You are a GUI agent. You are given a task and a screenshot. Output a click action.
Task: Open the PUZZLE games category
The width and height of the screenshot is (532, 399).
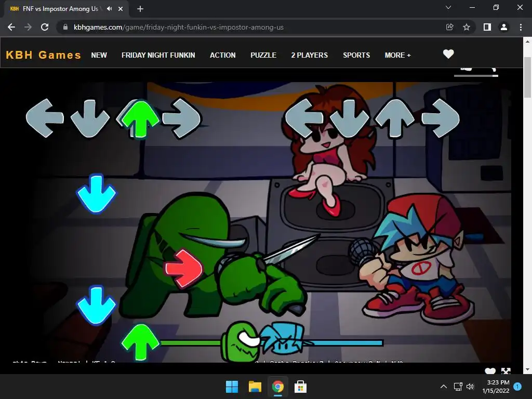[263, 55]
